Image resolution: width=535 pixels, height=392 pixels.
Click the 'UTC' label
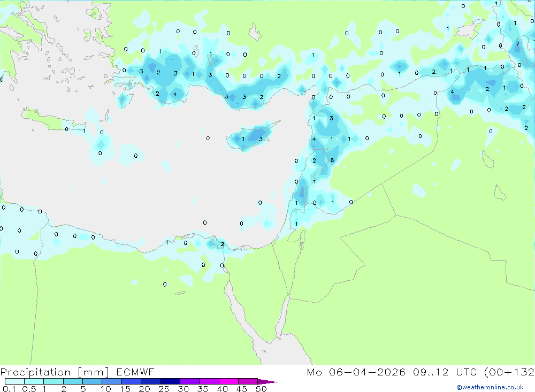pos(468,372)
